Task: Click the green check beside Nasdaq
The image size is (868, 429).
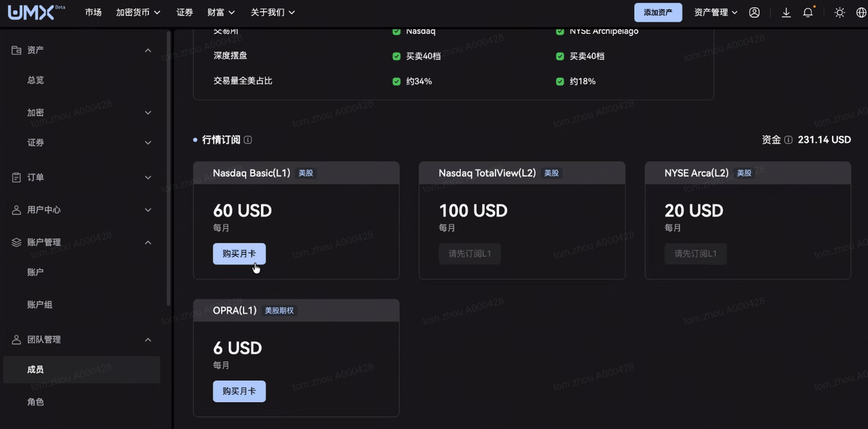Action: pos(397,31)
